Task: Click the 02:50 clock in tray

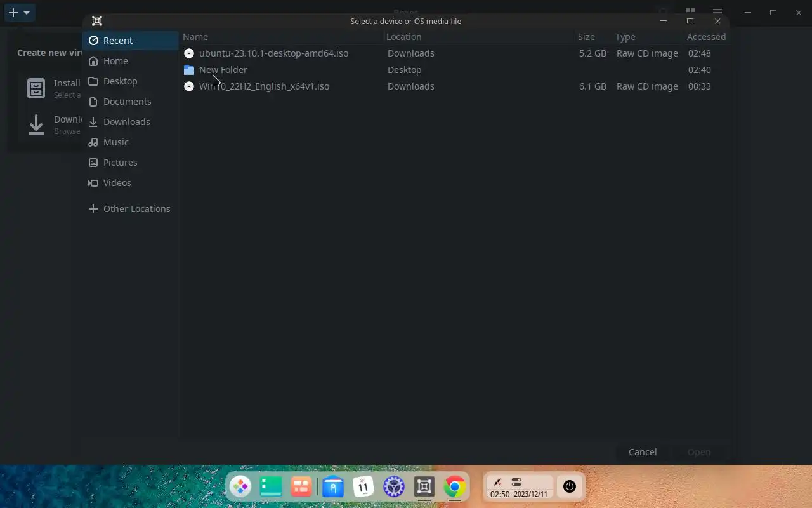Action: (x=500, y=494)
